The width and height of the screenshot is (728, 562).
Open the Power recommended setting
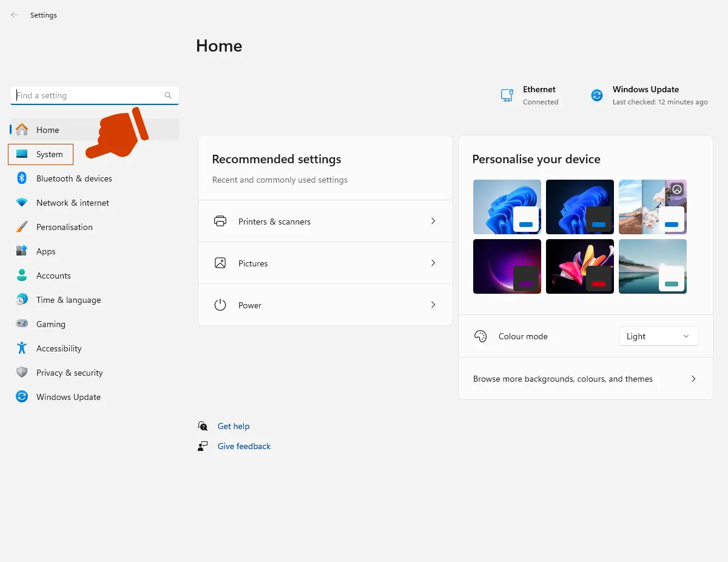coord(325,305)
